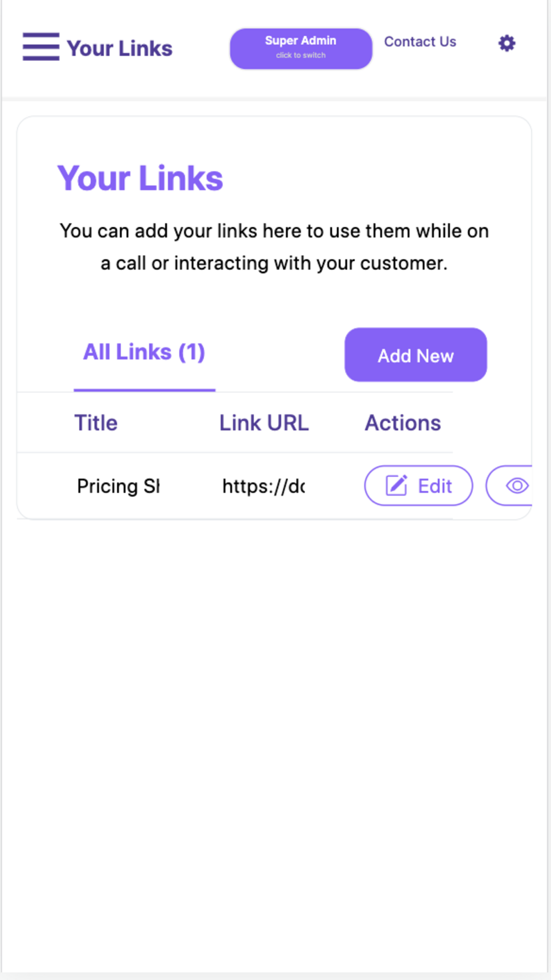
Task: Click the pencil icon in Edit button
Action: click(x=396, y=485)
